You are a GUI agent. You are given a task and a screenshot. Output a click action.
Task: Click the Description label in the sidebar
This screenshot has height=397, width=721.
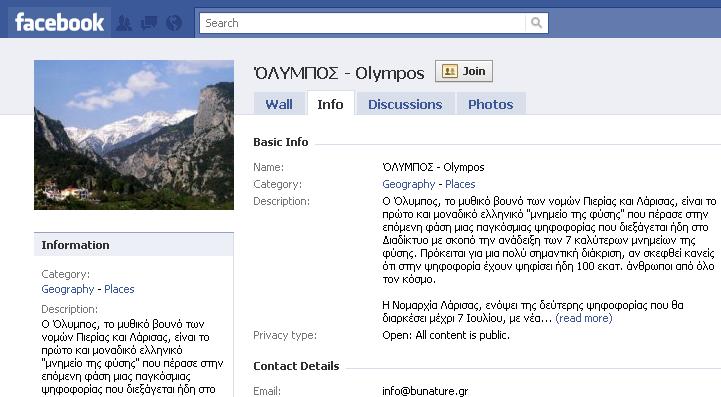69,309
